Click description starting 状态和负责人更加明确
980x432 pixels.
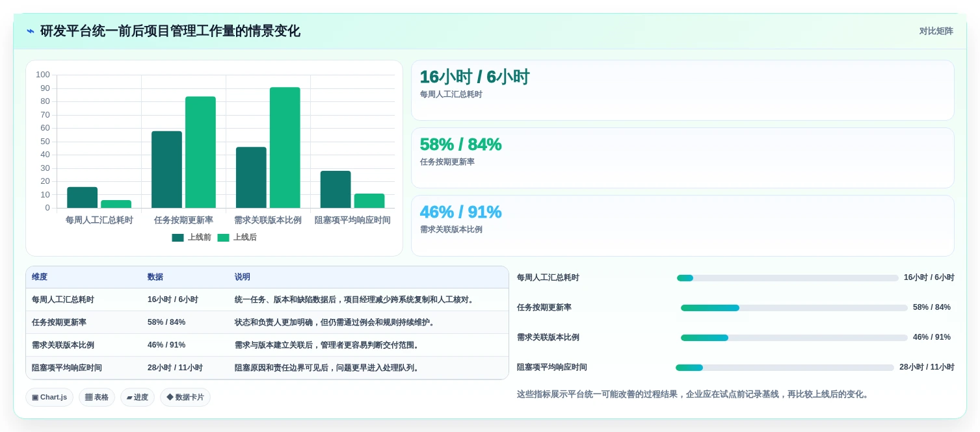pos(336,322)
